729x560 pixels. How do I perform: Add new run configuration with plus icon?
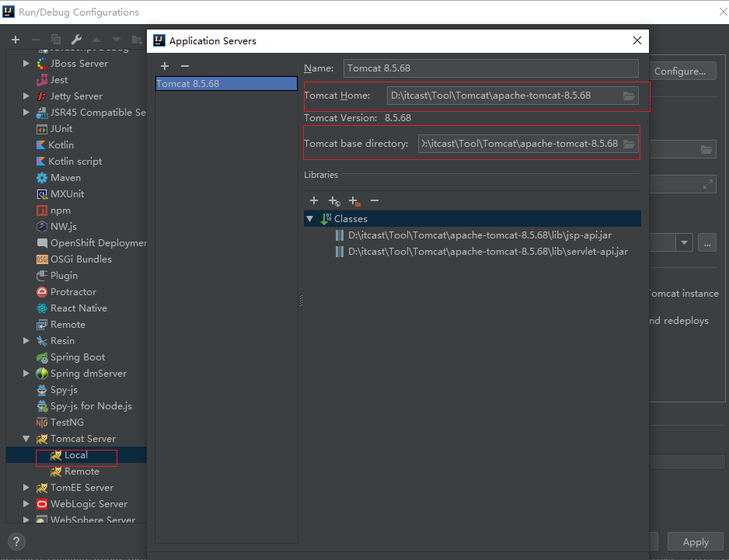pos(15,40)
